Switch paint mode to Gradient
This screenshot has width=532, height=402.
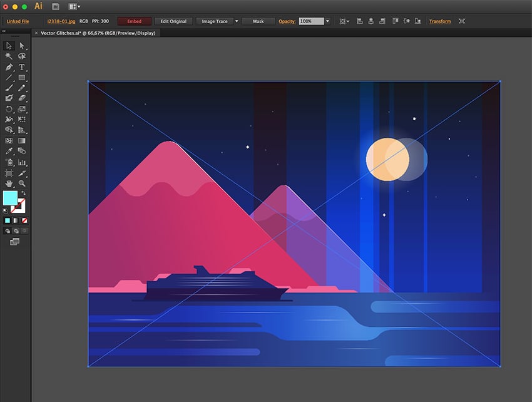[16, 220]
